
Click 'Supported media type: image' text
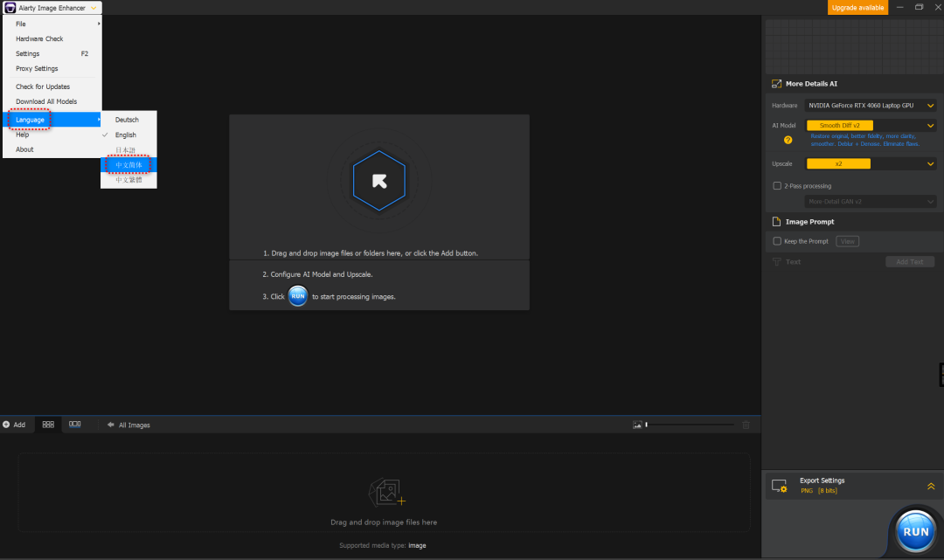coord(382,545)
